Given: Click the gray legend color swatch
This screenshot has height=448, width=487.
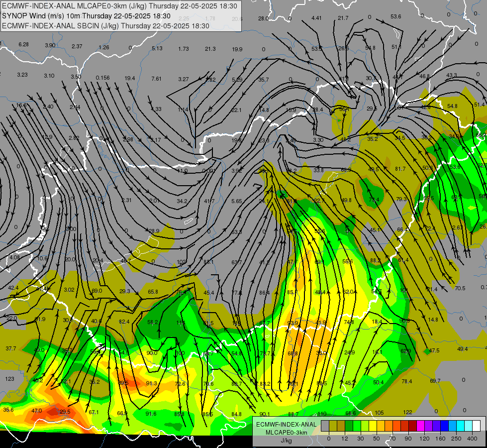Looking at the screenshot, I should click(325, 426).
